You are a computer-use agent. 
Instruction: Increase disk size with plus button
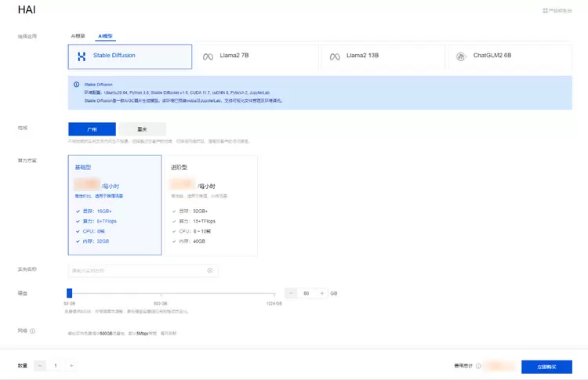coord(321,293)
